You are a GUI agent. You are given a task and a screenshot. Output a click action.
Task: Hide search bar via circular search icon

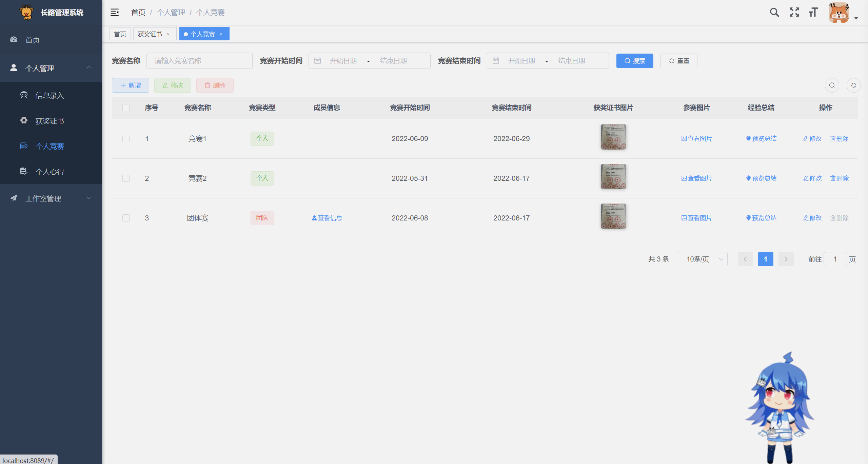click(x=832, y=85)
